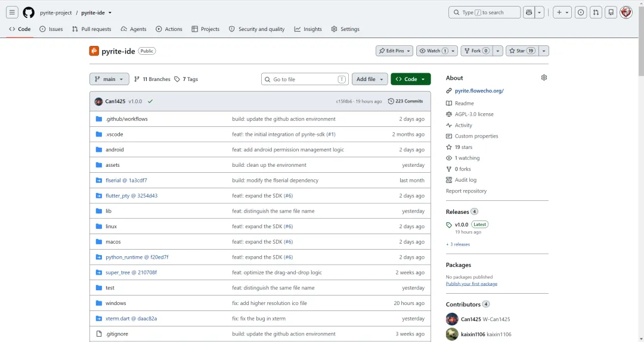Click the pyrite-ide repository logo icon
The image size is (644, 342).
tap(94, 51)
